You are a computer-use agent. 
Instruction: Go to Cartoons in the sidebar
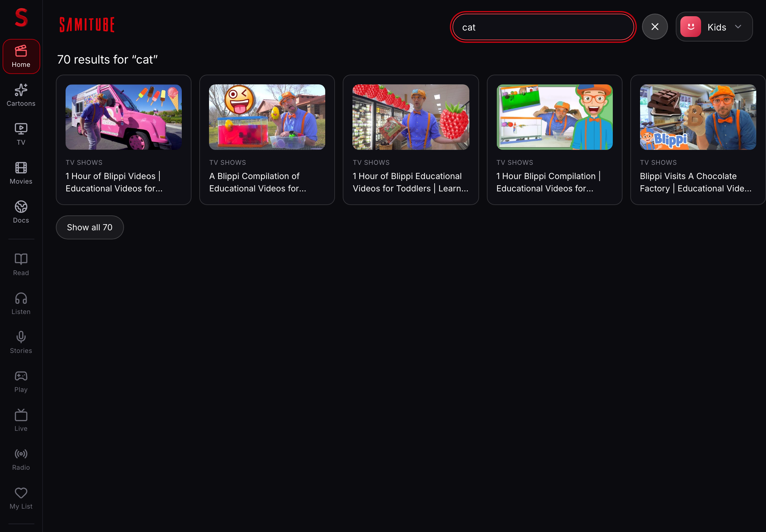21,95
